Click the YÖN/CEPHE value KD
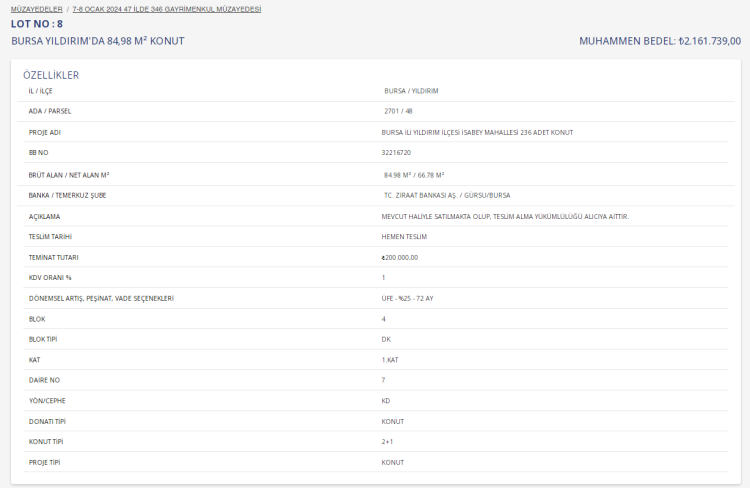 click(386, 400)
